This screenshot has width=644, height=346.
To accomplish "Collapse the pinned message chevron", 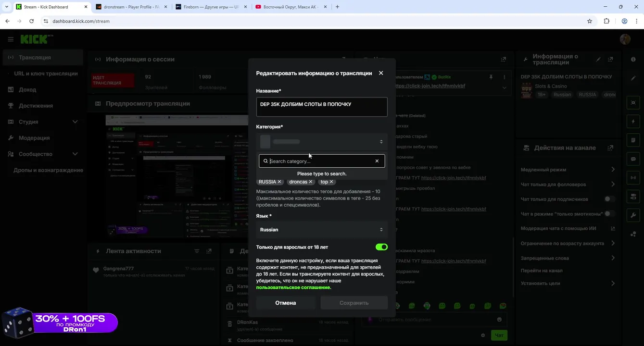I will (504, 87).
